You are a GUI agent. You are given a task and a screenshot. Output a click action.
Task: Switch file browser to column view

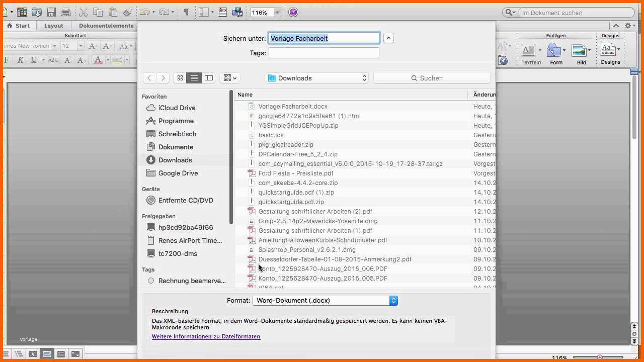click(208, 78)
